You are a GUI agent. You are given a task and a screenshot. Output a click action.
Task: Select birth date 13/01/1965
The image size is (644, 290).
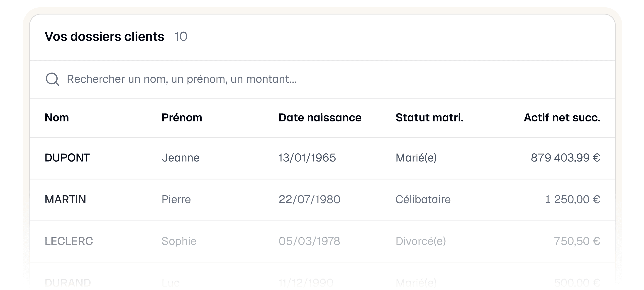tap(307, 158)
